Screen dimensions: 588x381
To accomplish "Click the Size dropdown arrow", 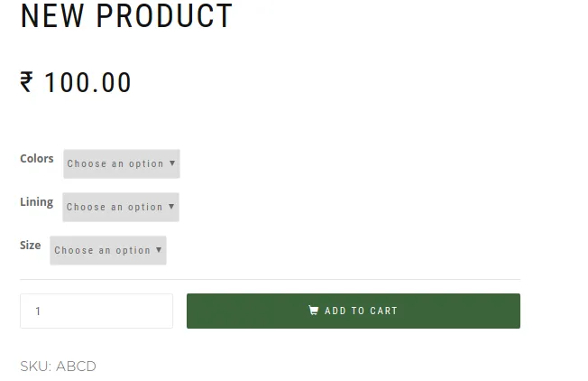I will click(159, 250).
